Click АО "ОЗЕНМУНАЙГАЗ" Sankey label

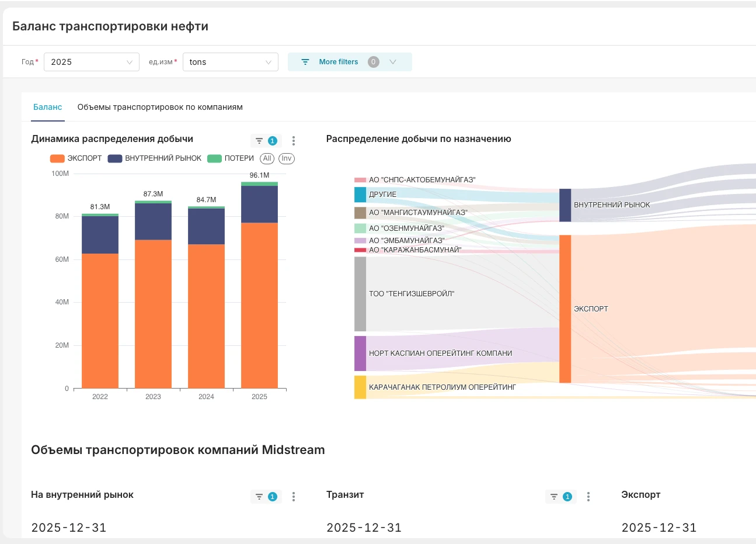tap(406, 228)
